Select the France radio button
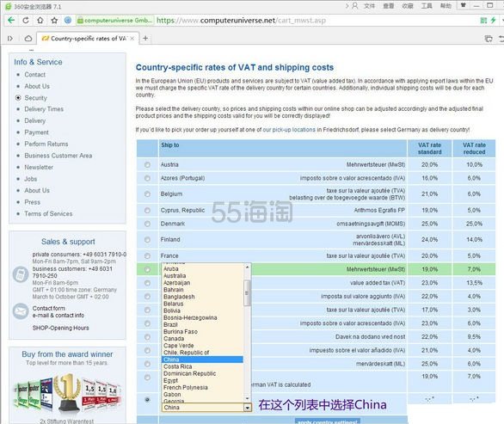Image resolution: width=504 pixels, height=424 pixels. tap(147, 256)
